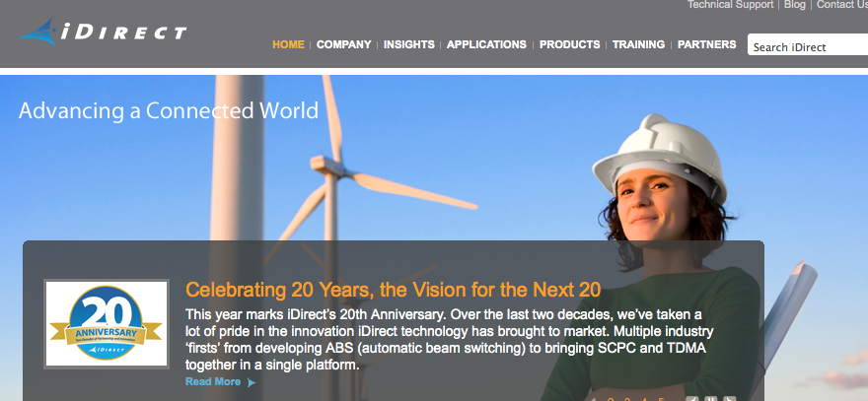Open the PRODUCTS menu
868x401 pixels.
(570, 44)
